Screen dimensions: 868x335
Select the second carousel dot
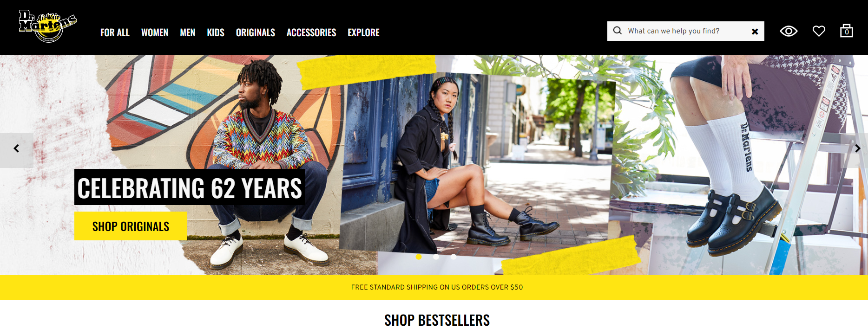tap(436, 257)
